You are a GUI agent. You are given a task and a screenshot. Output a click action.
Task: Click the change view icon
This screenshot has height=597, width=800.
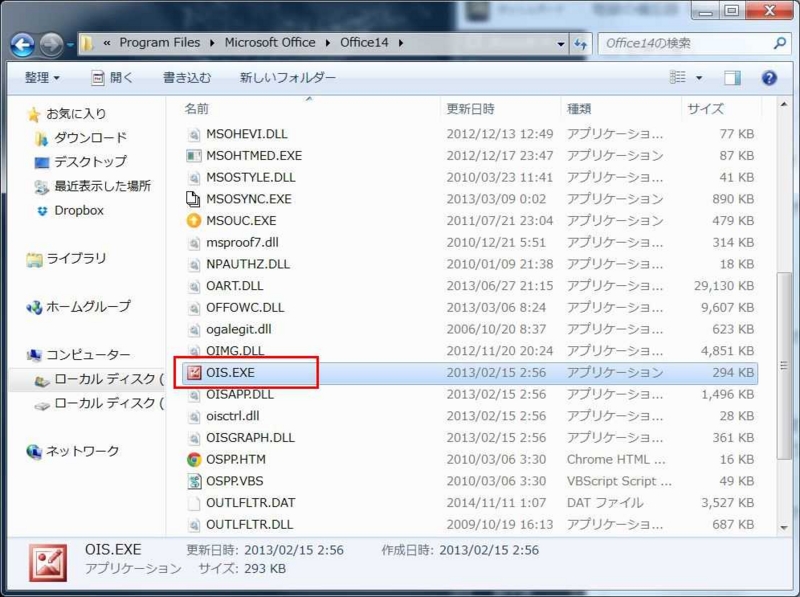(x=678, y=77)
